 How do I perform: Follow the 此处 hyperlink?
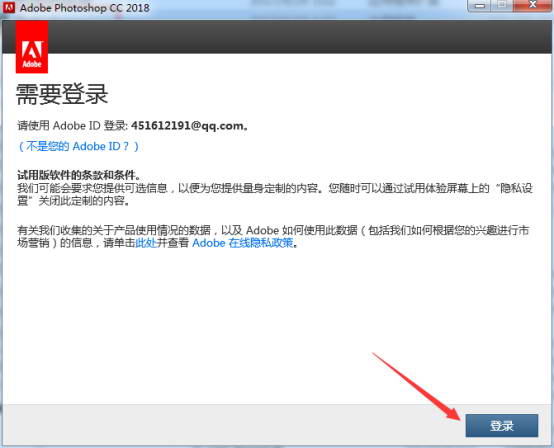point(146,243)
